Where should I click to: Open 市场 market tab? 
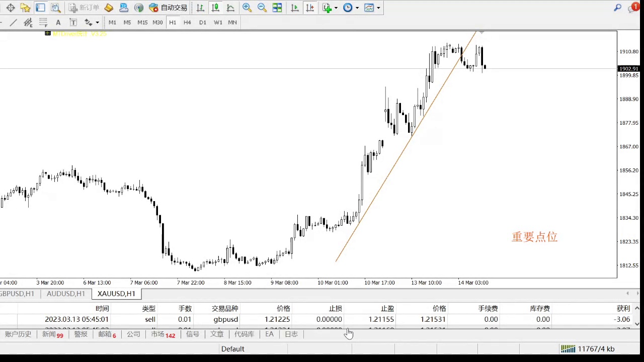coord(163,334)
